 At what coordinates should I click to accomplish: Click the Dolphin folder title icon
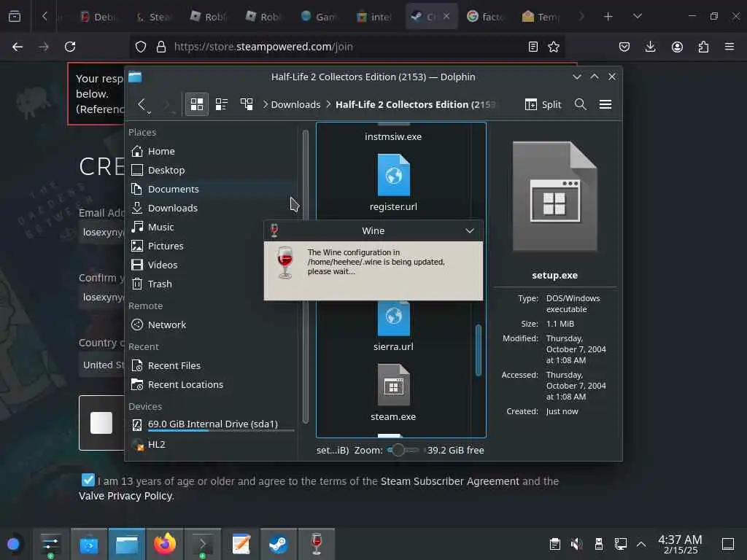[x=135, y=77]
